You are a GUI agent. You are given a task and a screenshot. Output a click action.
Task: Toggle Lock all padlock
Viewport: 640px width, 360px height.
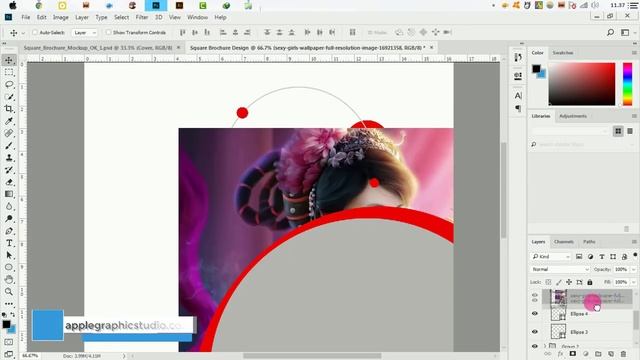[590, 282]
